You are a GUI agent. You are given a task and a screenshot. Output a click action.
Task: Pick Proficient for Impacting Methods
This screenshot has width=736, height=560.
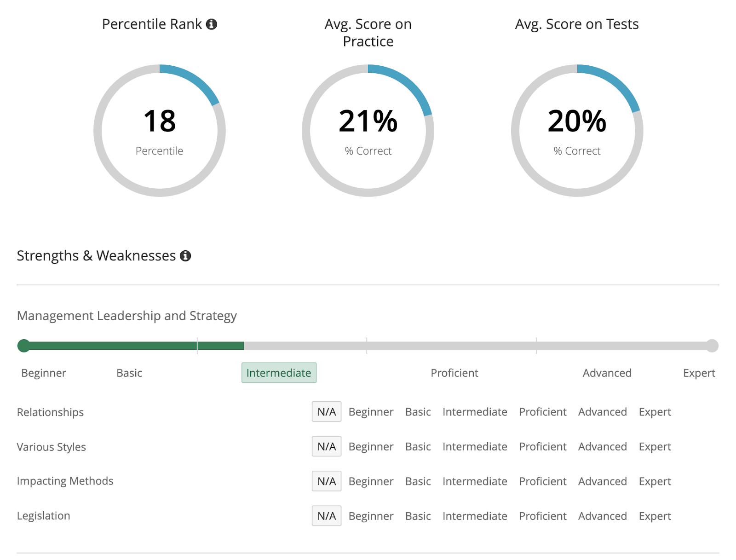542,481
